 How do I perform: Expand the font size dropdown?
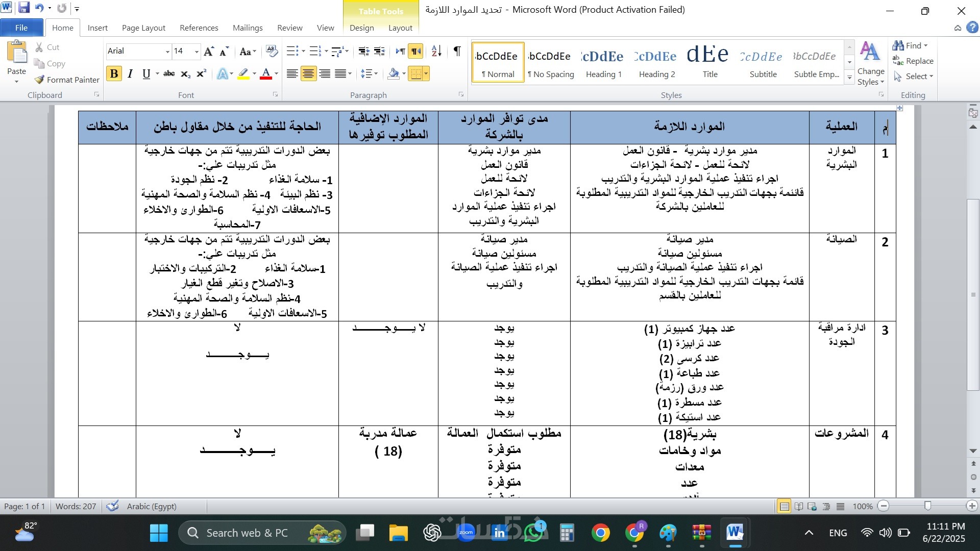[x=197, y=51]
